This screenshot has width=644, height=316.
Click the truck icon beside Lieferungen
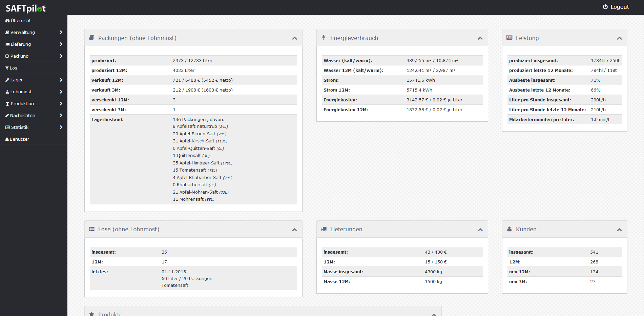pyautogui.click(x=324, y=229)
